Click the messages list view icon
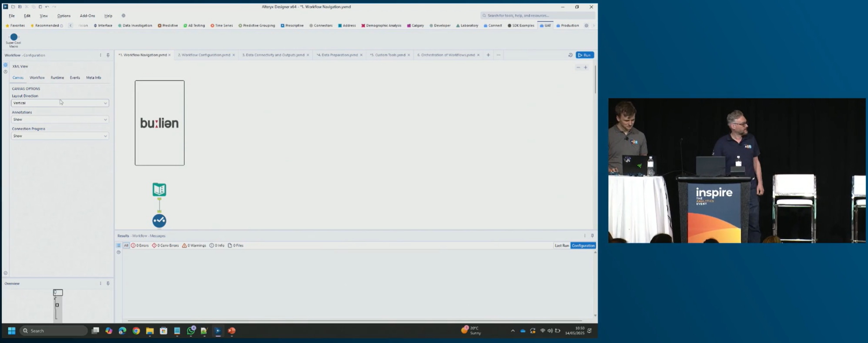This screenshot has height=343, width=868. (118, 245)
